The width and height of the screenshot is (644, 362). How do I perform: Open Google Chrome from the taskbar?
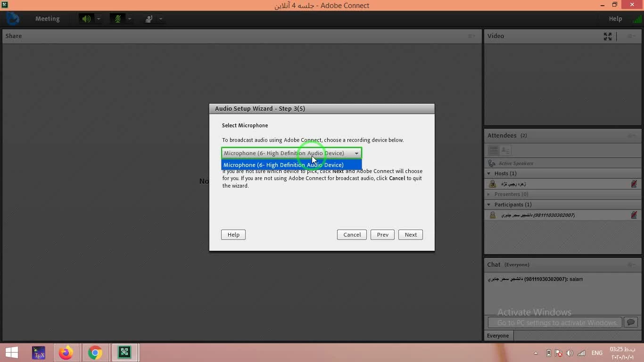coord(95,353)
